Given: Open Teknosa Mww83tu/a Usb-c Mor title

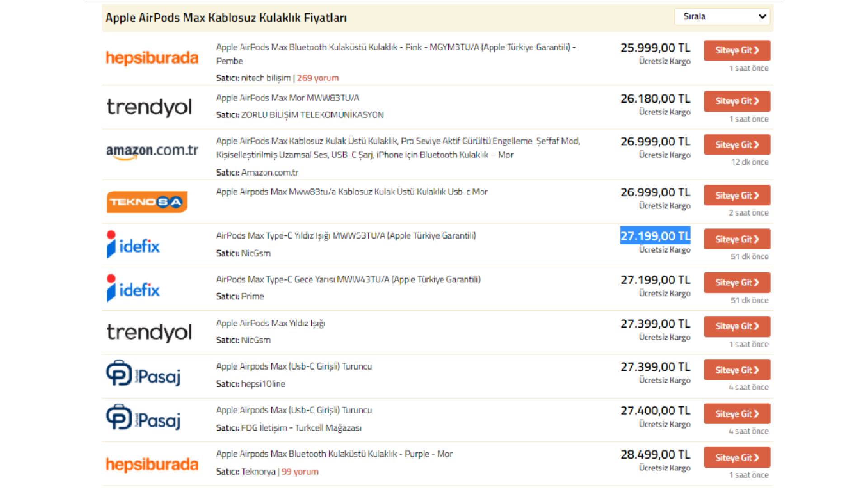Looking at the screenshot, I should (x=352, y=192).
